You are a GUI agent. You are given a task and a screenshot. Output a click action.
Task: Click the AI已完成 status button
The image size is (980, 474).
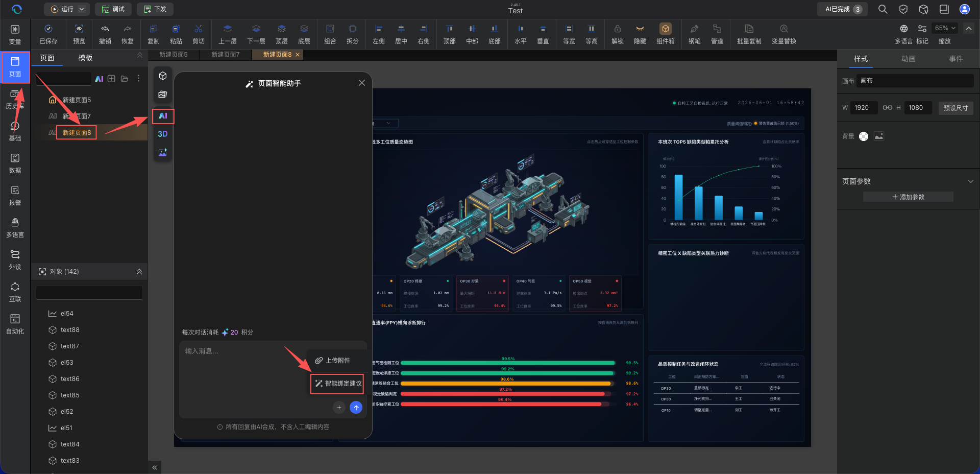tap(843, 9)
